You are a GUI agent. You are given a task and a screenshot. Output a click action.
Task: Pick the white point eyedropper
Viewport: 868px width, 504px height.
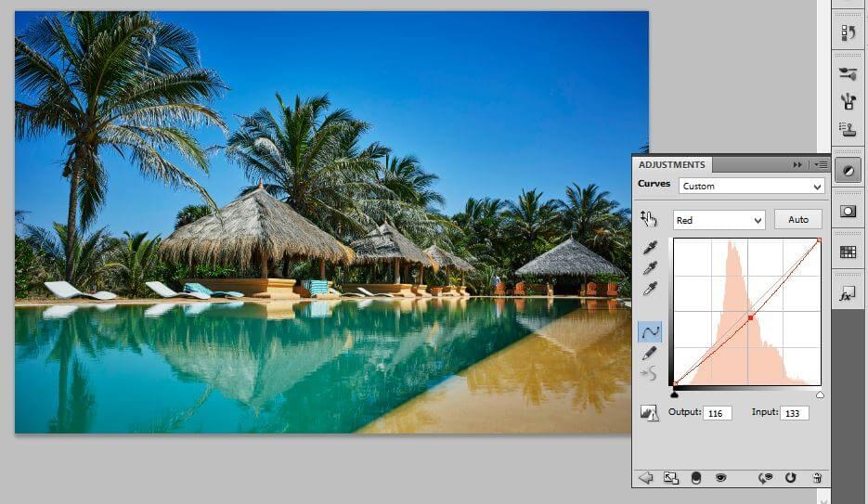pos(650,289)
